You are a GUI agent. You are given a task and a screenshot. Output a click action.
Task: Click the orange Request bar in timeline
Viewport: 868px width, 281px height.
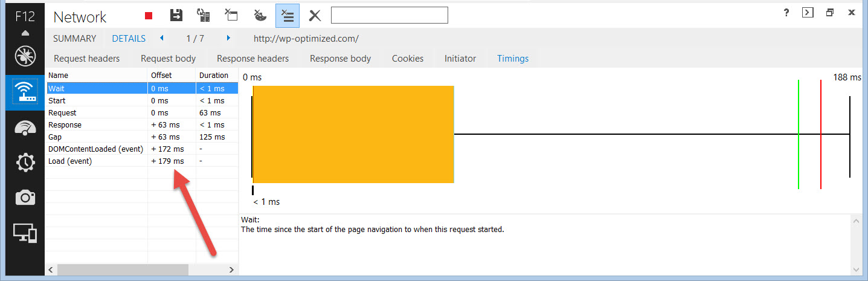[x=353, y=134]
